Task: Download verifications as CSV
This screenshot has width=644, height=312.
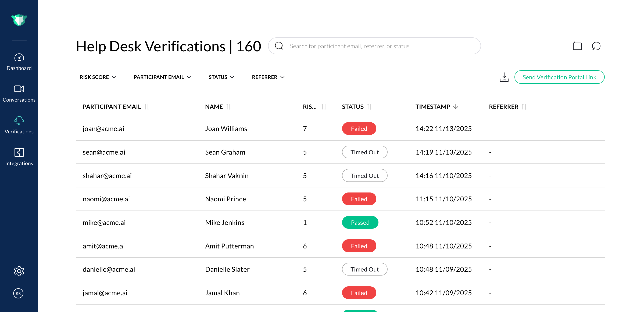Action: [504, 77]
